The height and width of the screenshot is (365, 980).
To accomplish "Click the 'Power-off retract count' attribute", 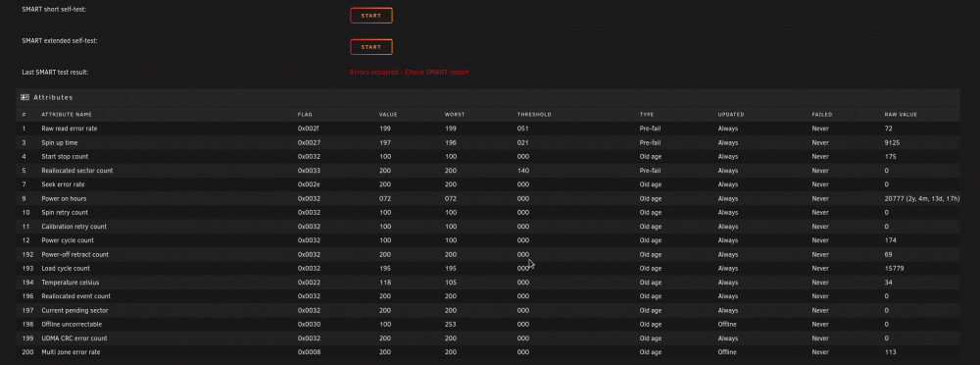I will coord(75,255).
